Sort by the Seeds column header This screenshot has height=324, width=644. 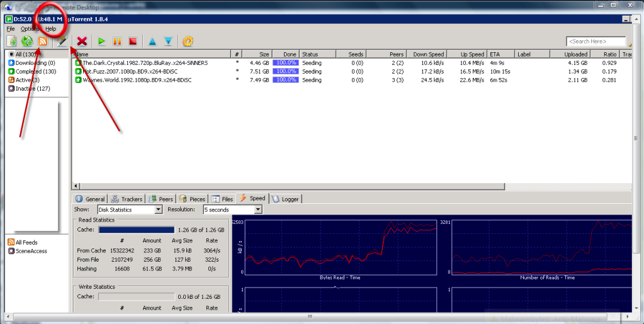(351, 54)
